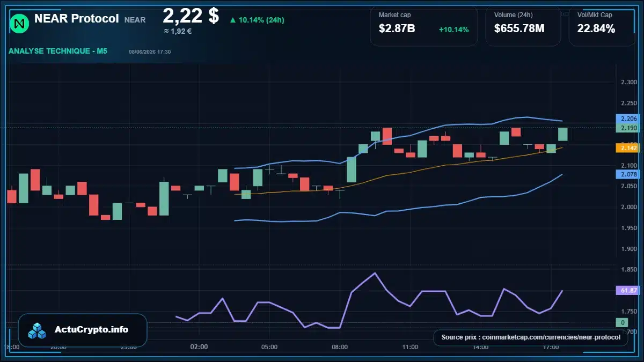Click the 1.750 price axis label
The width and height of the screenshot is (644, 362).
click(628, 312)
